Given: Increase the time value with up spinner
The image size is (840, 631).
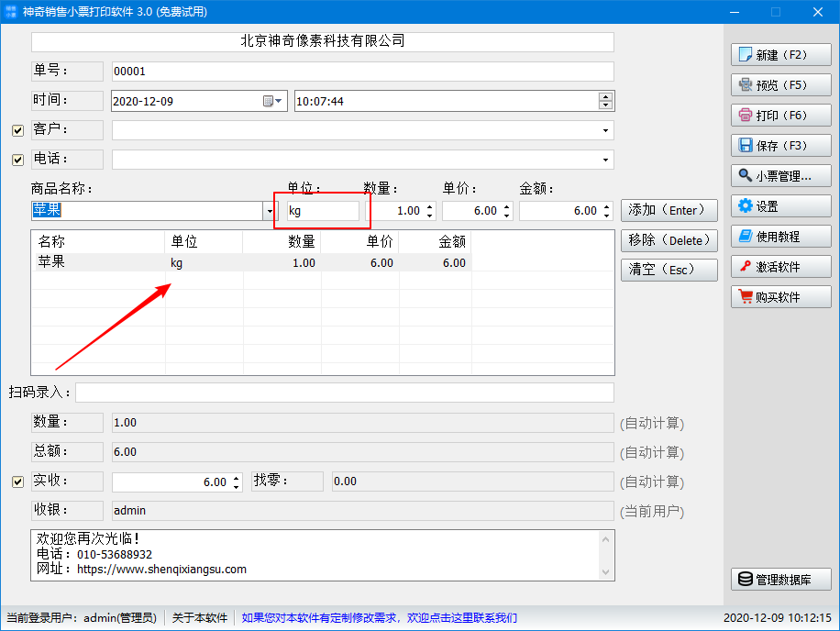Looking at the screenshot, I should (605, 97).
